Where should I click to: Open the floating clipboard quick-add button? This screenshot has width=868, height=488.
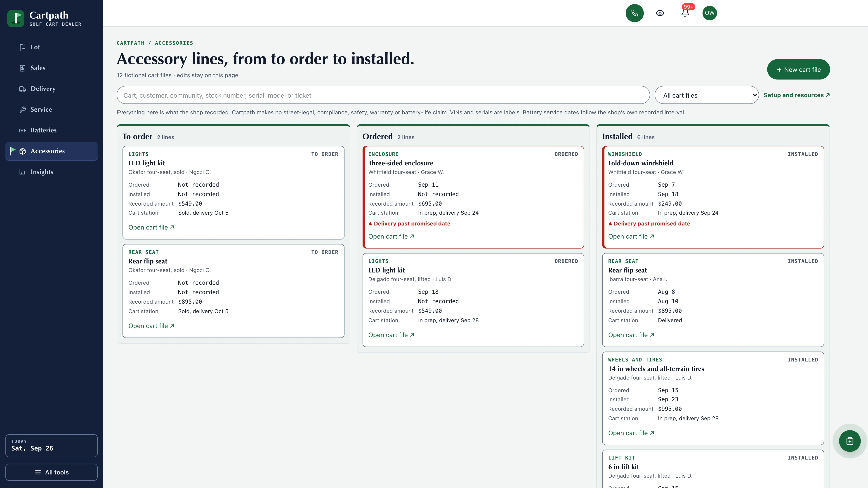click(850, 441)
